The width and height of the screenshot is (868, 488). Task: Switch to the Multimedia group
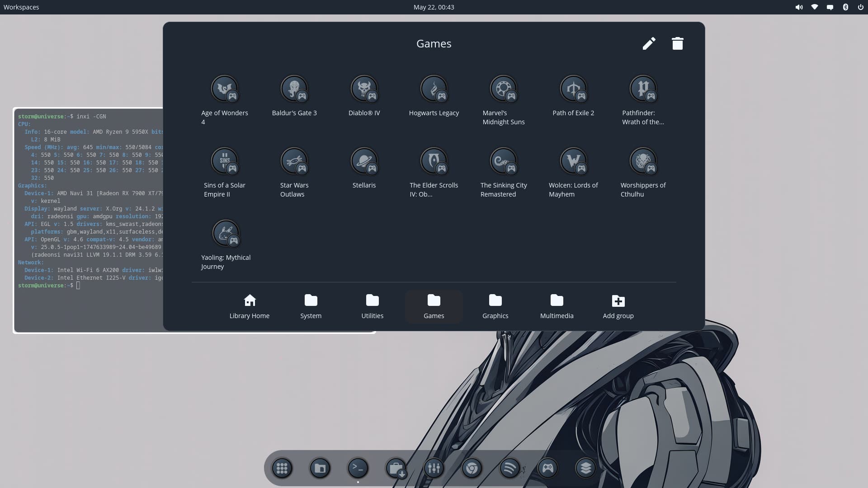(557, 307)
